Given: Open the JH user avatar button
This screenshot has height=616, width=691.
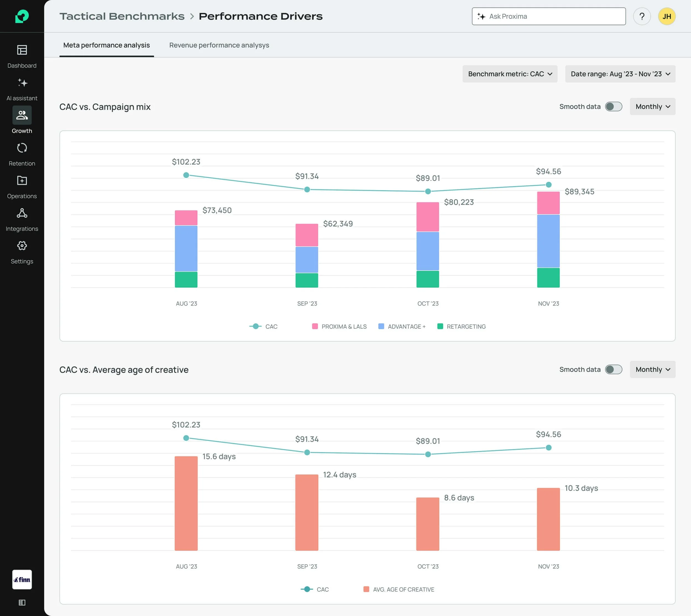Looking at the screenshot, I should tap(666, 16).
